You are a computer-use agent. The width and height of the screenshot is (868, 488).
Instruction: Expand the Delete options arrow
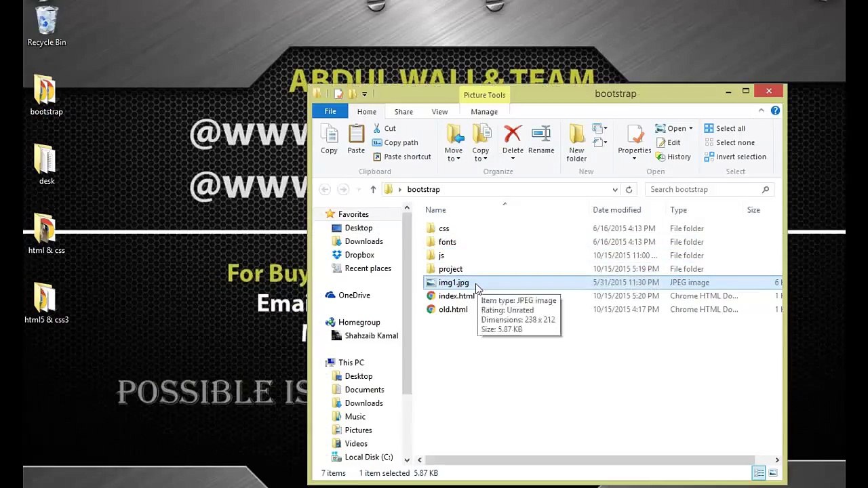(x=513, y=159)
